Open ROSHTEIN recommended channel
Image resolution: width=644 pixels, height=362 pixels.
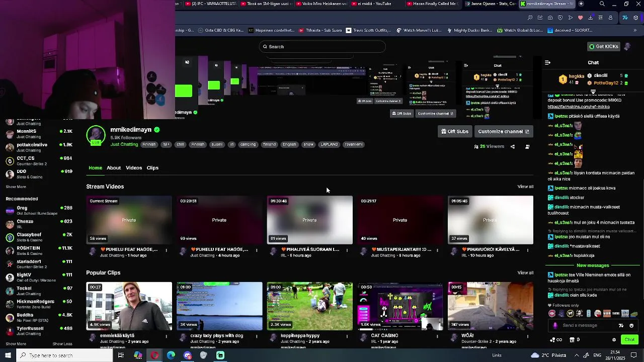coord(39,250)
